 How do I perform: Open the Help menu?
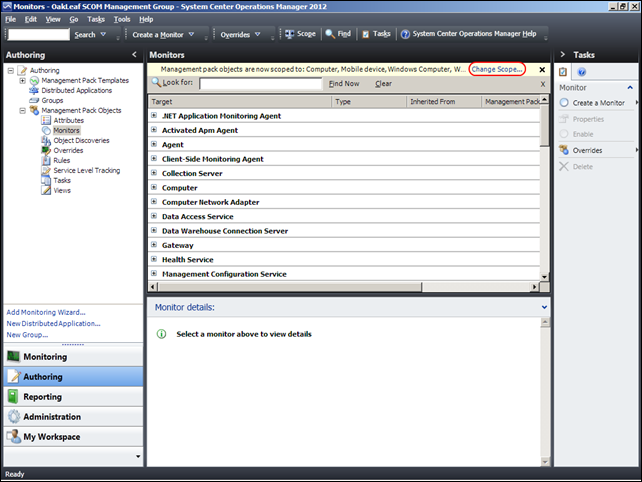[x=146, y=19]
